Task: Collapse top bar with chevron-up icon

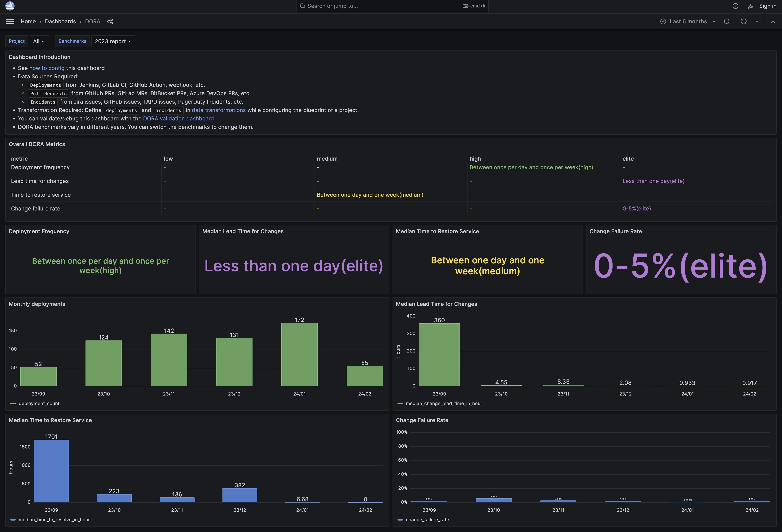Action: click(x=773, y=22)
